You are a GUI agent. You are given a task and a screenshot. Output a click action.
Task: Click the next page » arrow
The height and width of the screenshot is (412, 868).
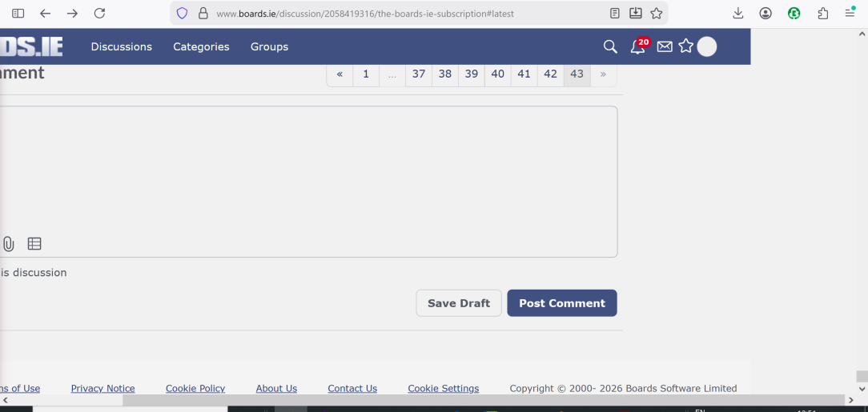(604, 74)
